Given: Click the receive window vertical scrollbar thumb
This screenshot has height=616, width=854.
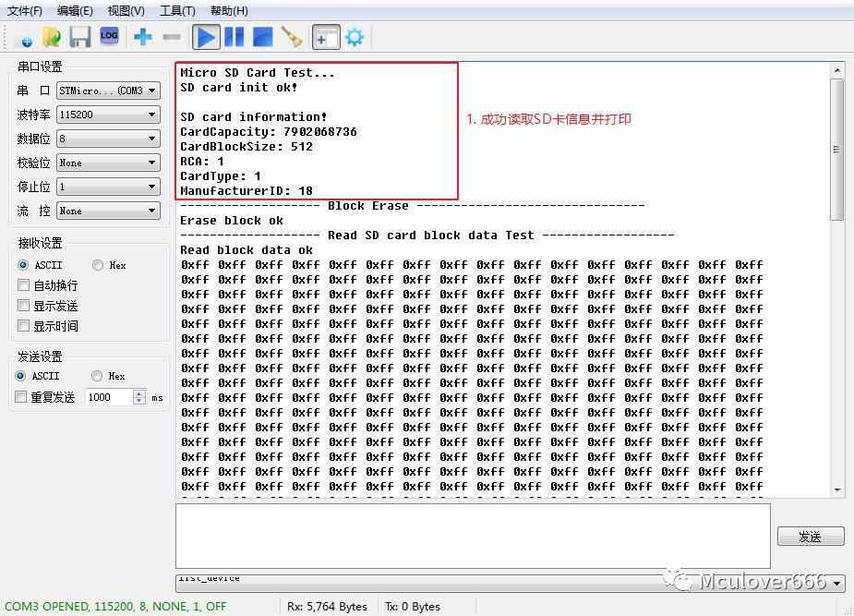Looking at the screenshot, I should [837, 150].
